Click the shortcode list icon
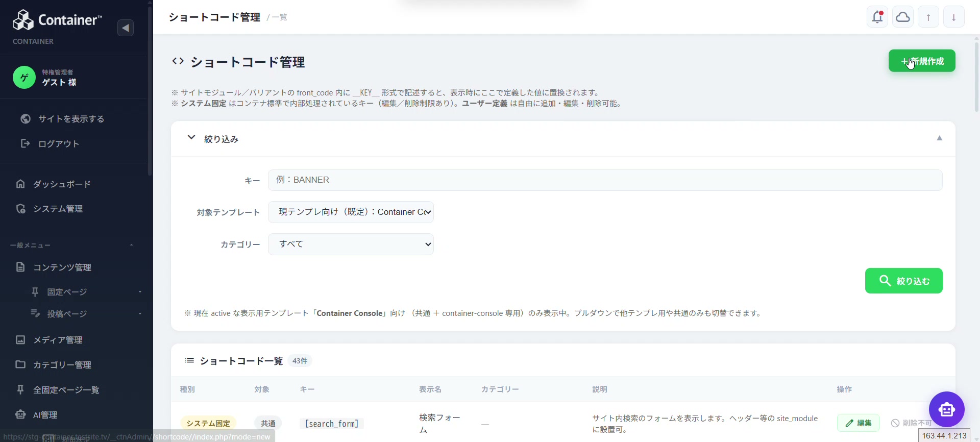Image resolution: width=980 pixels, height=442 pixels. [x=189, y=360]
